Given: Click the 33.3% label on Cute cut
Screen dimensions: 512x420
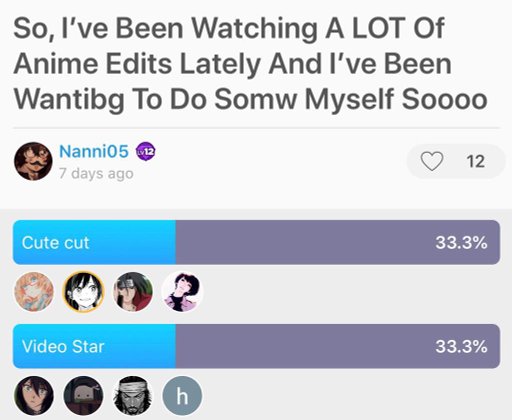Looking at the screenshot, I should click(461, 242).
